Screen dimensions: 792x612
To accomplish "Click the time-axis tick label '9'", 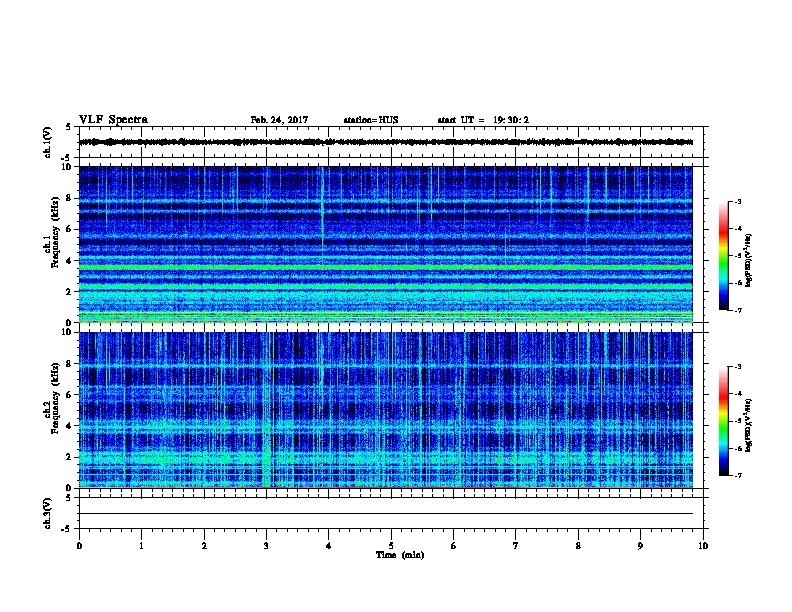I will (640, 546).
